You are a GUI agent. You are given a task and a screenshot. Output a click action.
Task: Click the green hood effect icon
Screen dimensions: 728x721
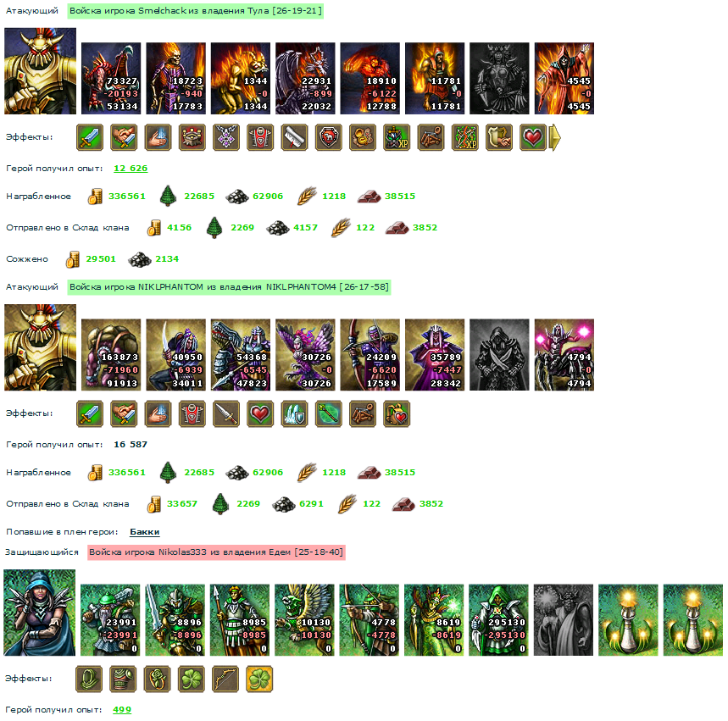point(89,679)
